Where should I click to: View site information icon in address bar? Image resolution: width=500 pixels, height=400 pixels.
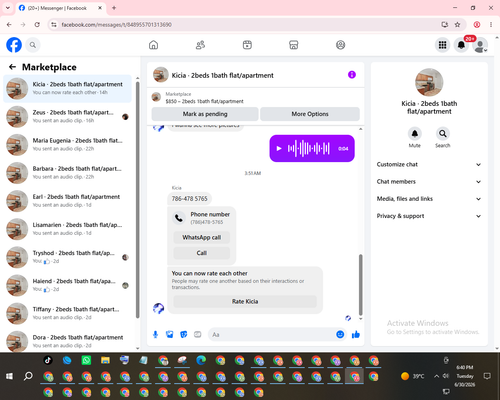pos(54,24)
